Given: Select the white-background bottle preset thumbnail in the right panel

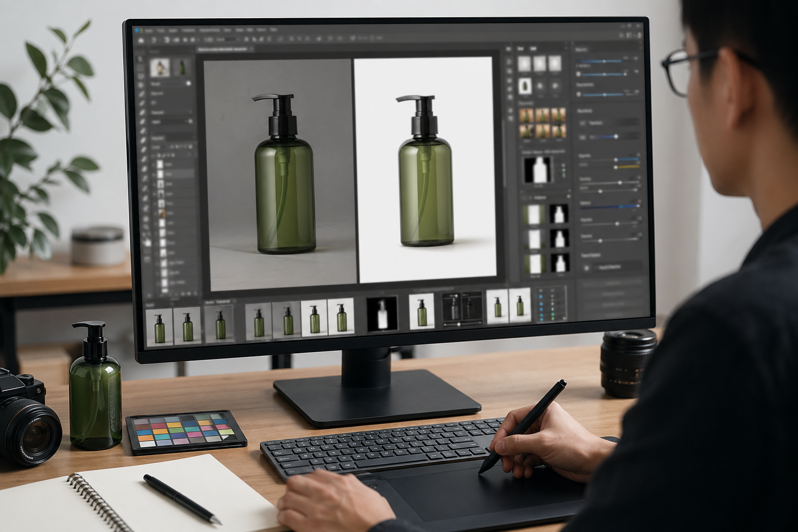Looking at the screenshot, I should tap(525, 86).
